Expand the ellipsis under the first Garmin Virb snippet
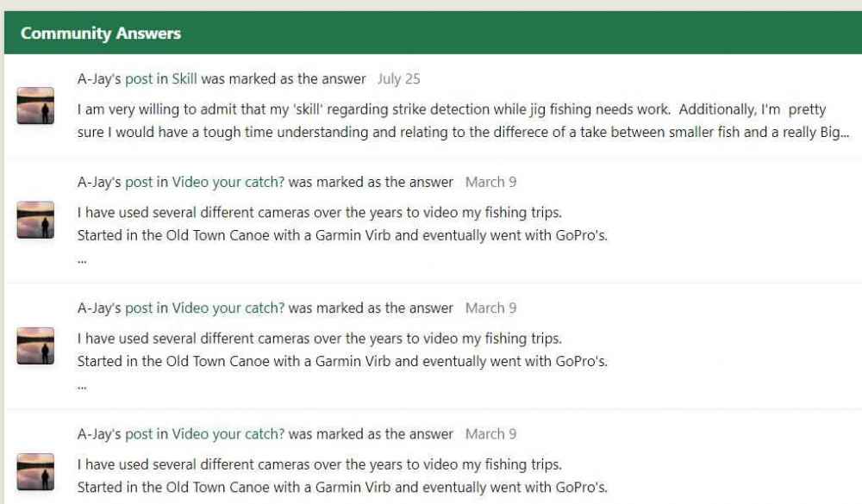This screenshot has height=504, width=862. (x=82, y=262)
